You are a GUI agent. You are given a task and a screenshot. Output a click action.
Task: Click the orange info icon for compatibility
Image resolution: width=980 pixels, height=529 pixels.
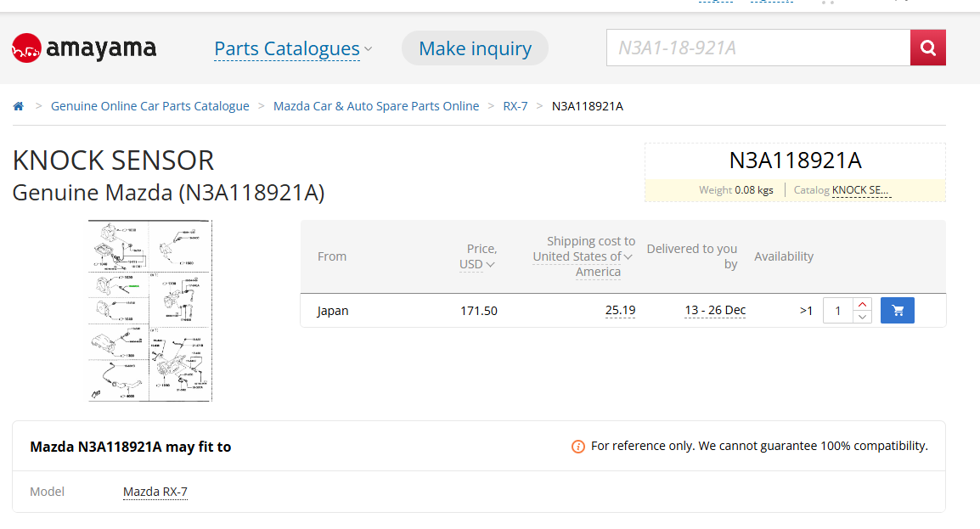[578, 447]
